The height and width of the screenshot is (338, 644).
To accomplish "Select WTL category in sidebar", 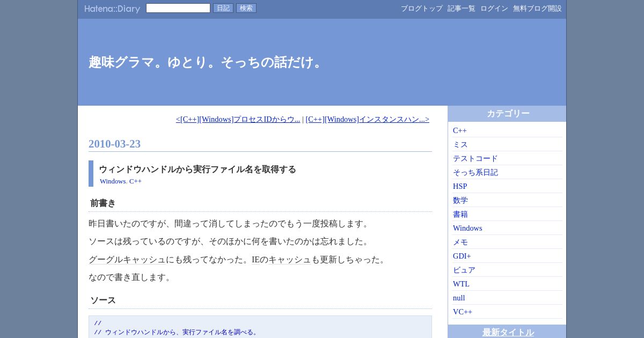I will (461, 284).
